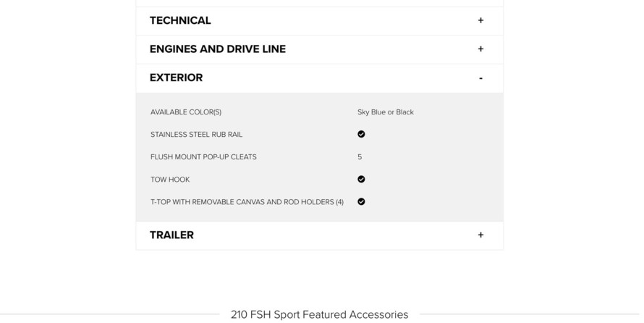Click the Tow Hook label
Screen dimensions: 644x323
[170, 180]
